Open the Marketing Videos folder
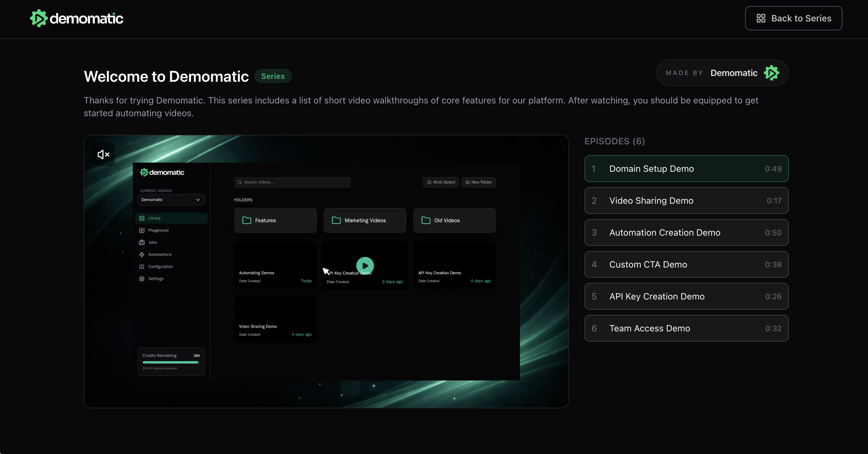The image size is (868, 454). point(365,220)
